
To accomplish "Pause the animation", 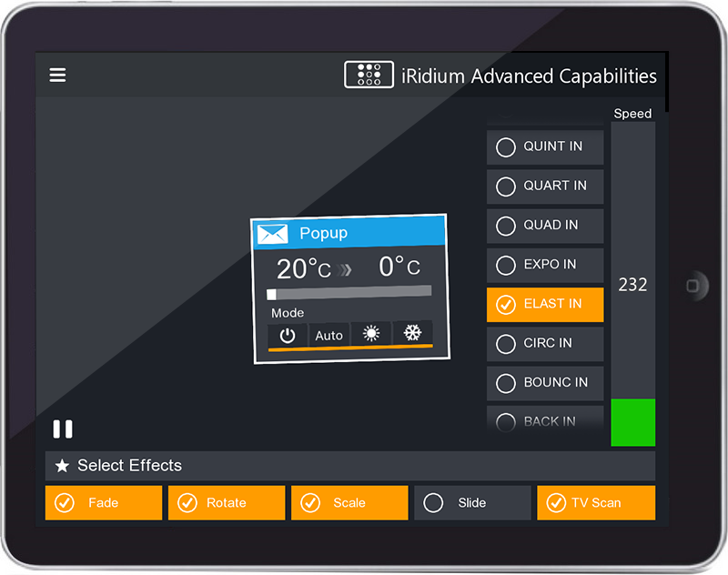I will [63, 429].
